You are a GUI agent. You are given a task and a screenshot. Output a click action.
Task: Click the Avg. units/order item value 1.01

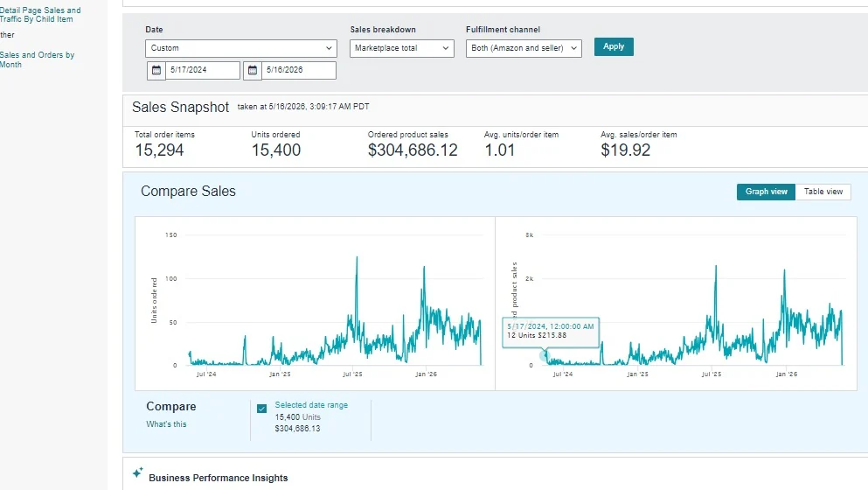[x=499, y=150]
